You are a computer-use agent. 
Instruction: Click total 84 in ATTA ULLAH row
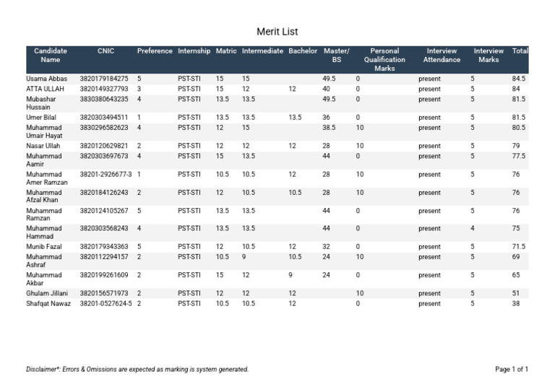(x=516, y=89)
